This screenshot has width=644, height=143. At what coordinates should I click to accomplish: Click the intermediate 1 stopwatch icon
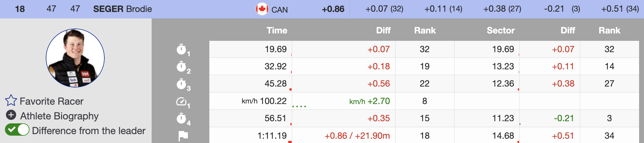tap(182, 49)
